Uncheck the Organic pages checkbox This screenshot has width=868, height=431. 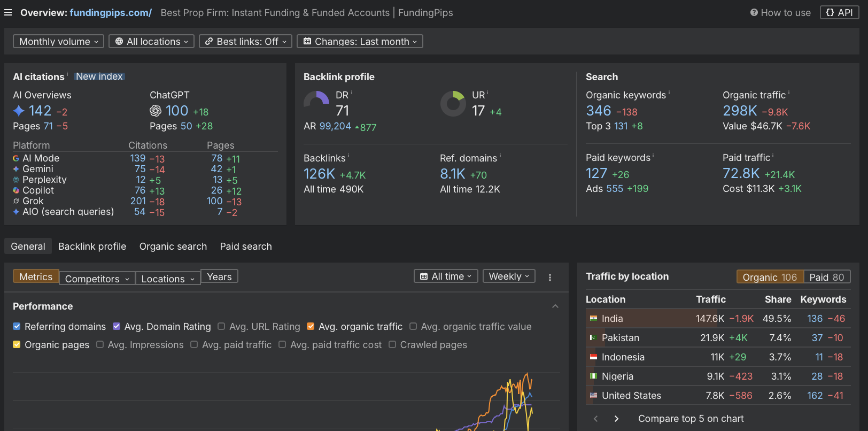click(x=17, y=344)
